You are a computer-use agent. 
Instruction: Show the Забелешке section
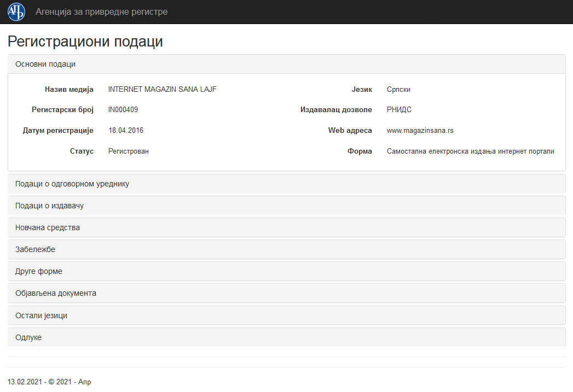35,249
